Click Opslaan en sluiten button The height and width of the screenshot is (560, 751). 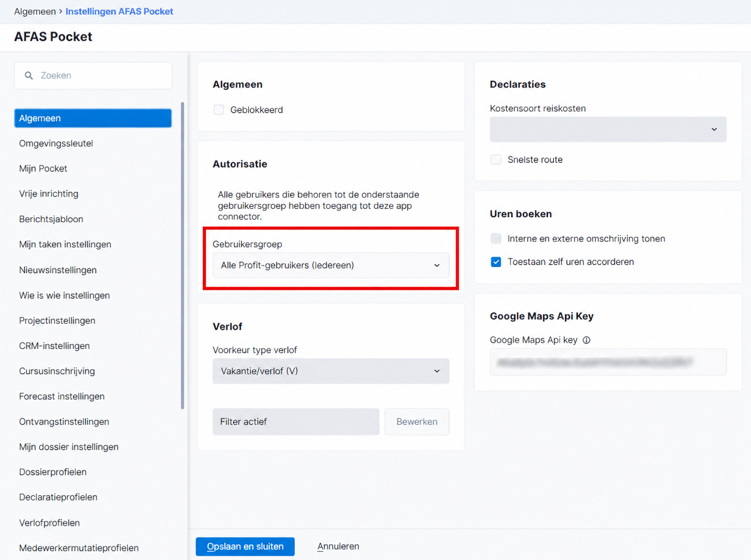245,547
